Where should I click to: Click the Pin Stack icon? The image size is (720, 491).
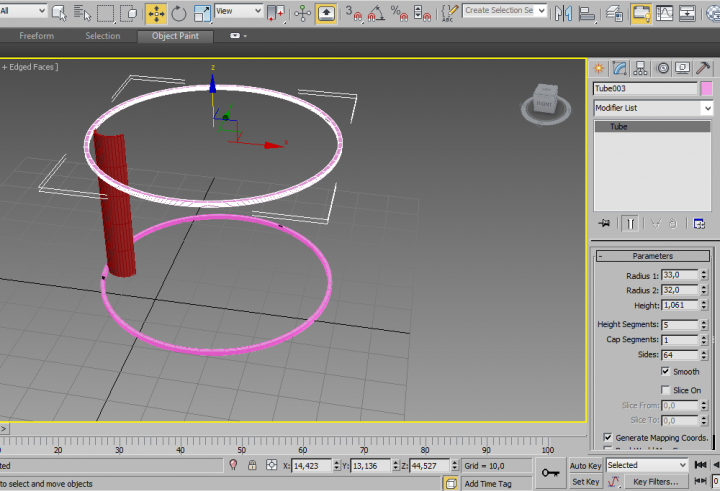tap(603, 223)
